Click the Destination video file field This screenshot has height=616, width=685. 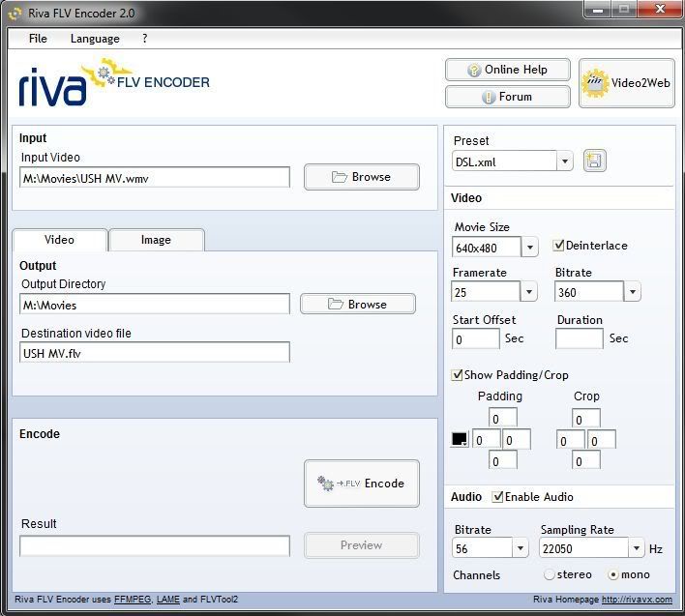coord(155,352)
